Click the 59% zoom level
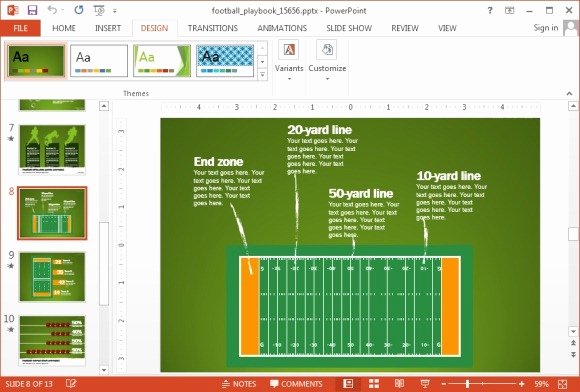This screenshot has height=392, width=580. 541,384
